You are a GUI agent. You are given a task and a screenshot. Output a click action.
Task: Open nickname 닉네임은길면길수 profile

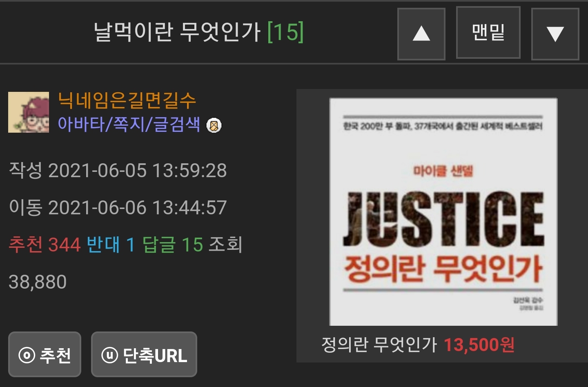click(x=127, y=100)
